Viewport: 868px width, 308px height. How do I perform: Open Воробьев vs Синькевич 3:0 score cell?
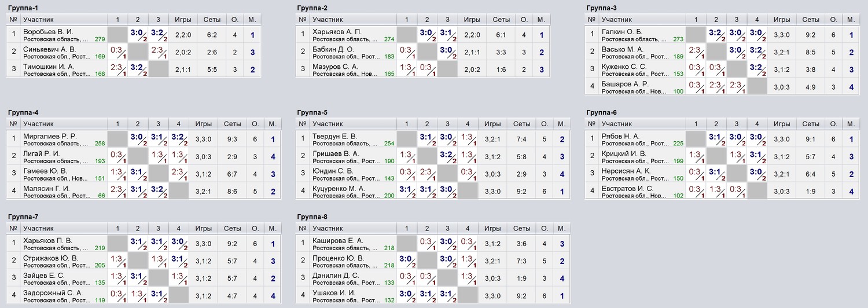pyautogui.click(x=138, y=35)
